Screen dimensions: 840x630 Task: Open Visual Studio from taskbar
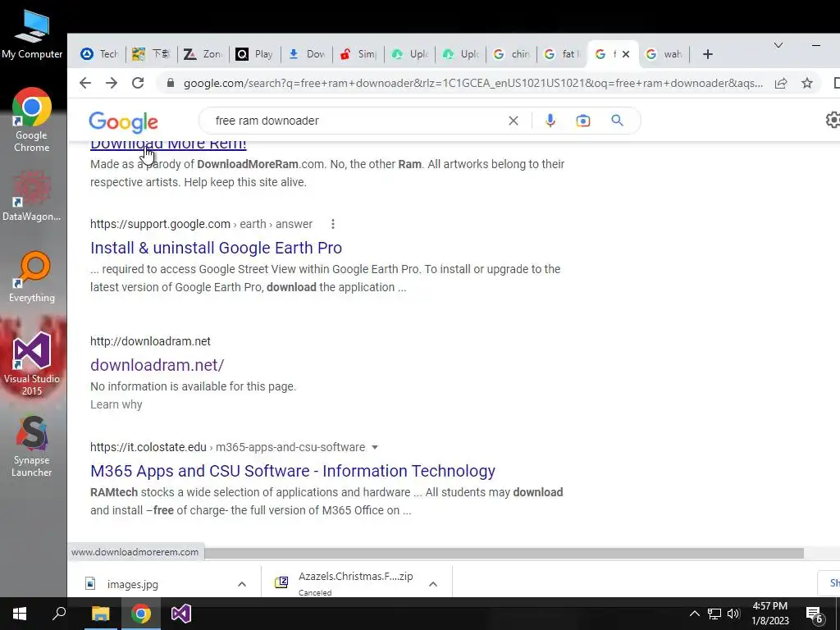[181, 614]
